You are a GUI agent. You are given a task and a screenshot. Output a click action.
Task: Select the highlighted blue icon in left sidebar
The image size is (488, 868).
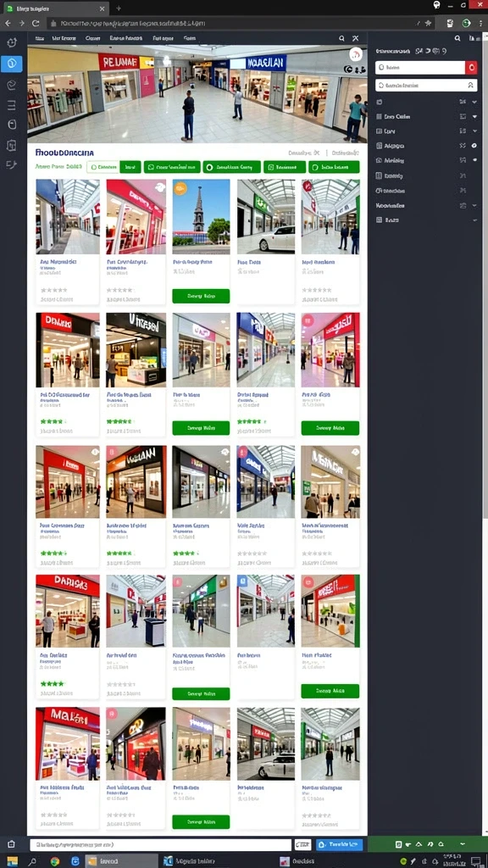tap(12, 64)
